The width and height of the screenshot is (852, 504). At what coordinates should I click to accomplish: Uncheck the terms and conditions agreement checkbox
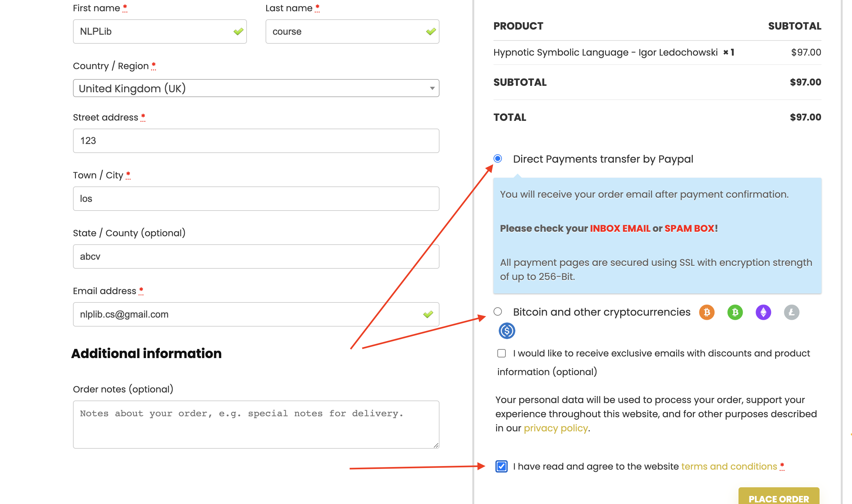[502, 466]
